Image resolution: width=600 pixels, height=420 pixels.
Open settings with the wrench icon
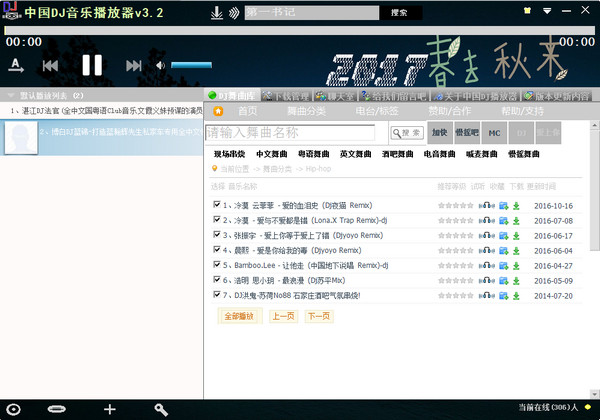point(161,408)
